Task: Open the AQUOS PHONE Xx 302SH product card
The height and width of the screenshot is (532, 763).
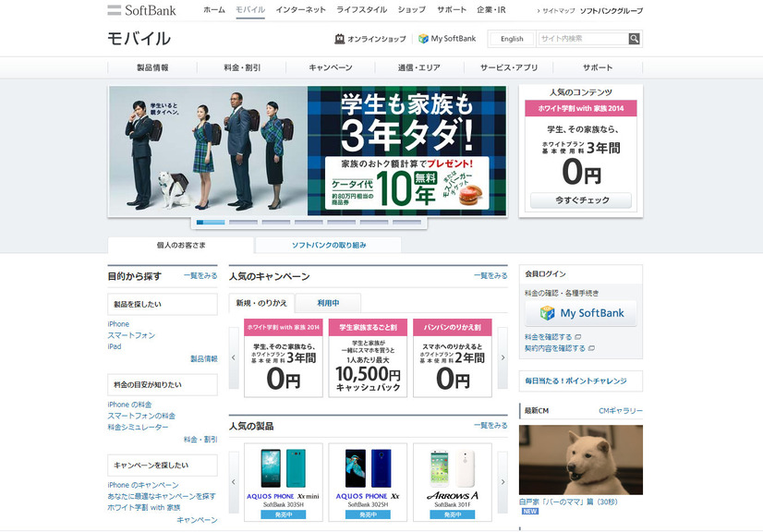Action: 368,482
